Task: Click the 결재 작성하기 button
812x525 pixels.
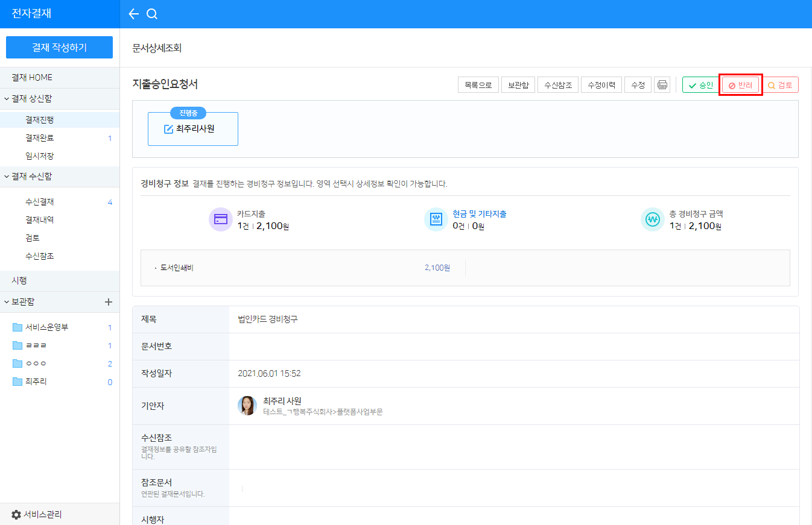Action: [x=59, y=48]
